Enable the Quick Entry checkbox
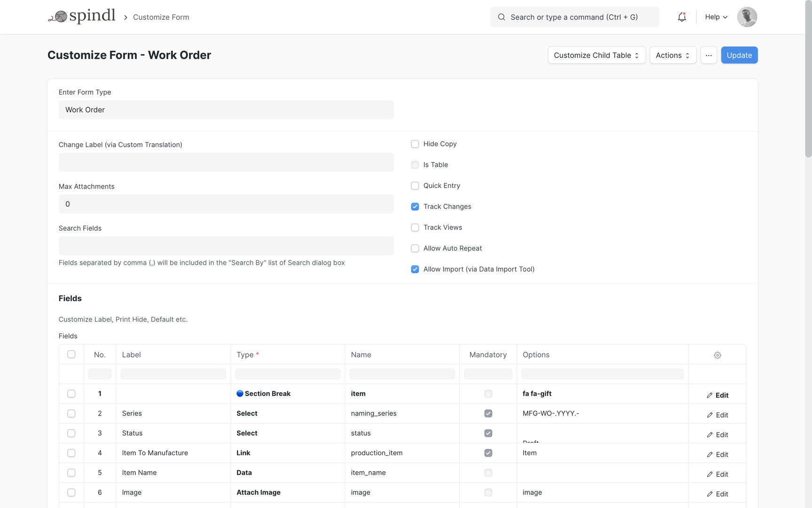 (415, 185)
